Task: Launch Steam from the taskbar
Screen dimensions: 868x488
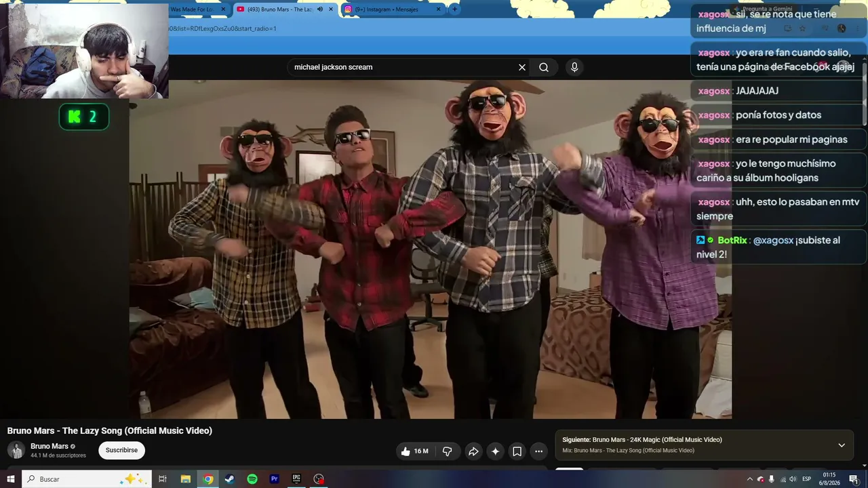Action: 230,479
